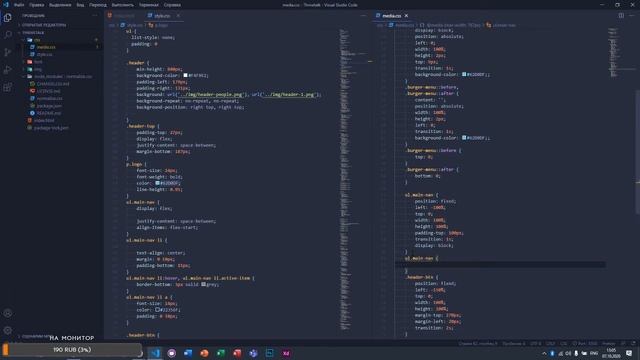Open the Выделение menu
This screenshot has width=640, height=360.
click(60, 5)
